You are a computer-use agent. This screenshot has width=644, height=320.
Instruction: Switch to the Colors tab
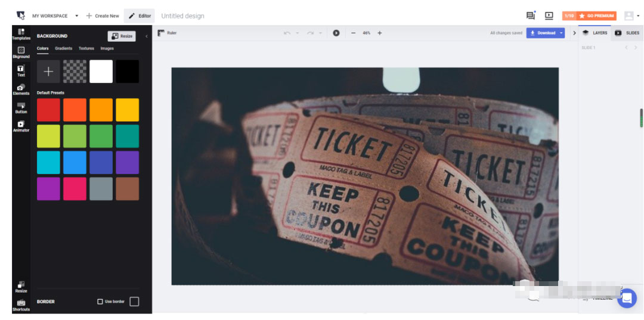pos(43,48)
